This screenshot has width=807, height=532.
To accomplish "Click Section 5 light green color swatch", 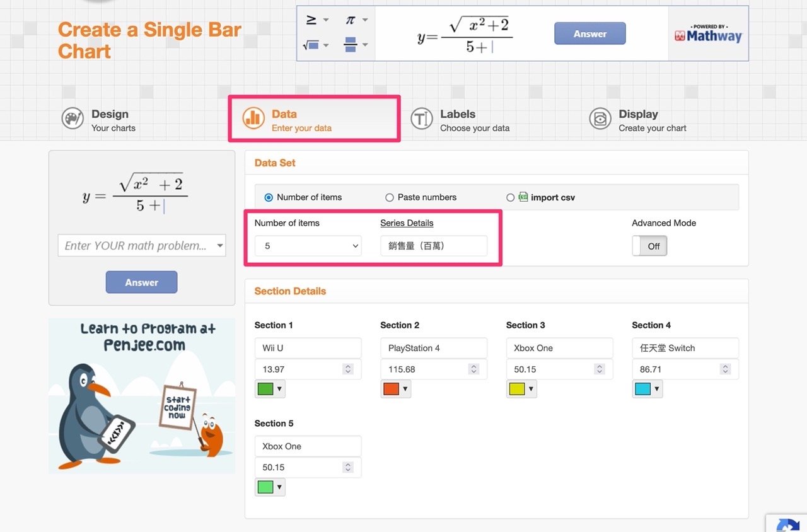I will point(265,487).
